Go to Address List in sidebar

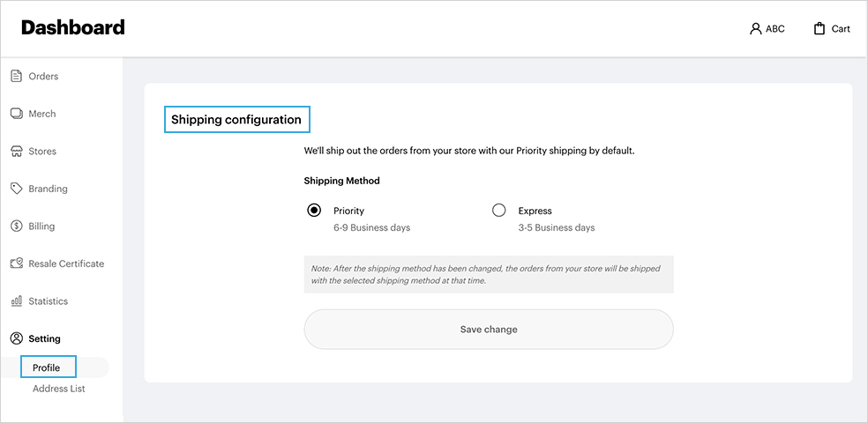[59, 389]
